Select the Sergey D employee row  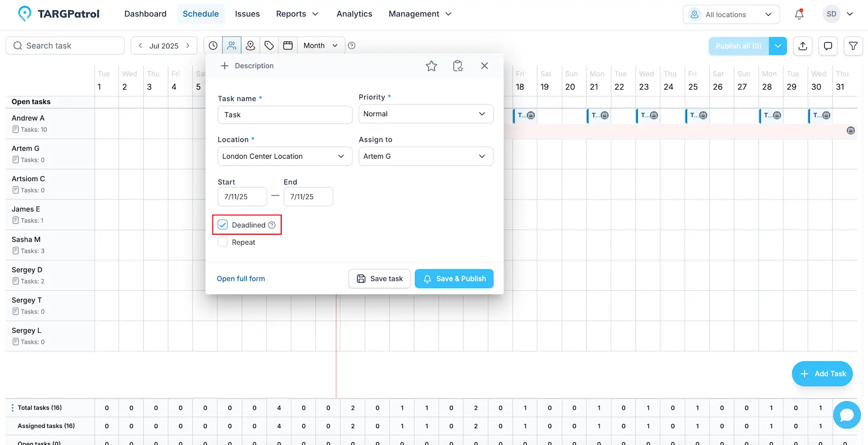(x=50, y=275)
